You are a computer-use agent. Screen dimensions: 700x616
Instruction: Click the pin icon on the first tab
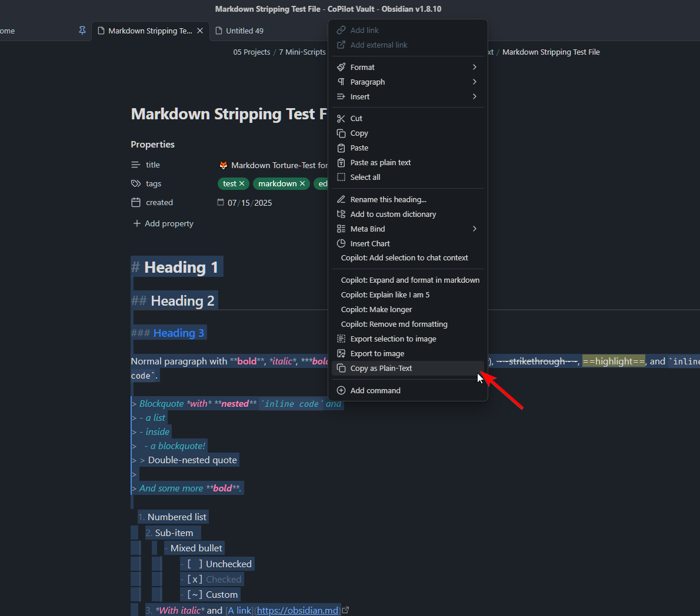[x=82, y=31]
